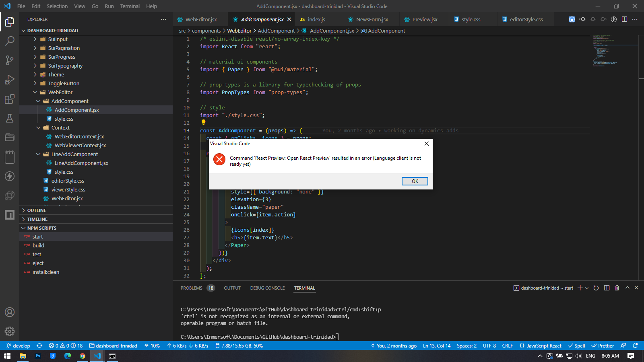
Task: Click Ln 13, Col 14 status item
Action: (437, 346)
